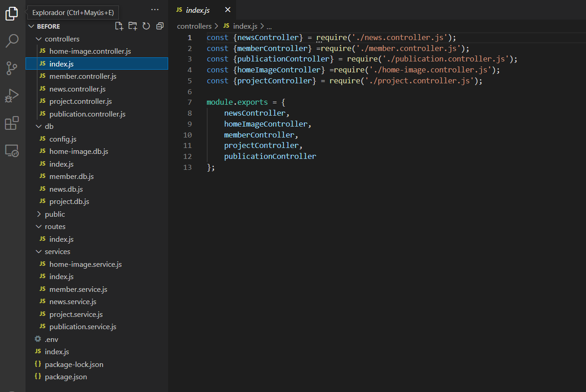Image resolution: width=586 pixels, height=392 pixels.
Task: Open the Search view in the activity bar
Action: coord(11,41)
